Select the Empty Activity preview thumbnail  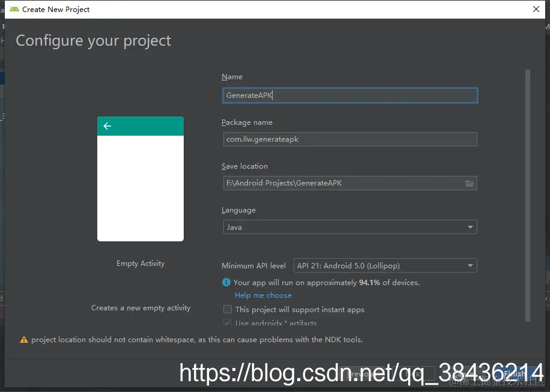(x=141, y=179)
